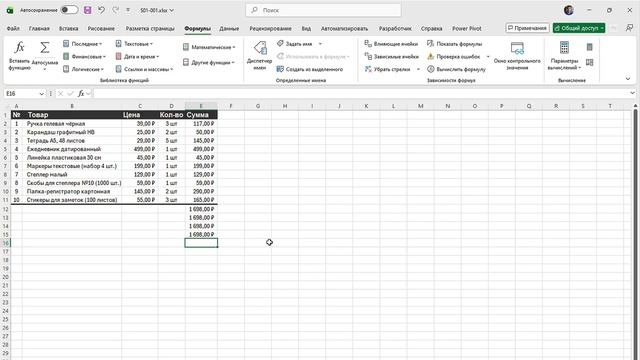
Task: Click the calculate now icon
Action: pos(589,47)
